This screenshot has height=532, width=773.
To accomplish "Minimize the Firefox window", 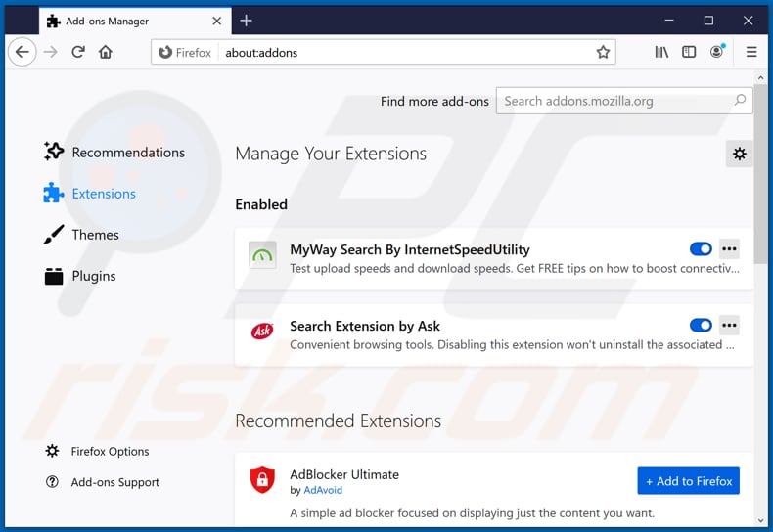I will click(669, 21).
